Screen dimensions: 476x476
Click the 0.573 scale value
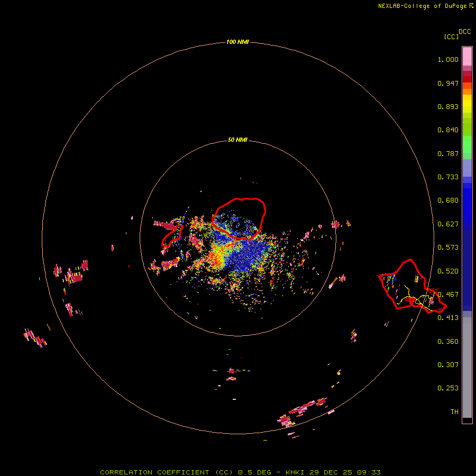pyautogui.click(x=448, y=248)
